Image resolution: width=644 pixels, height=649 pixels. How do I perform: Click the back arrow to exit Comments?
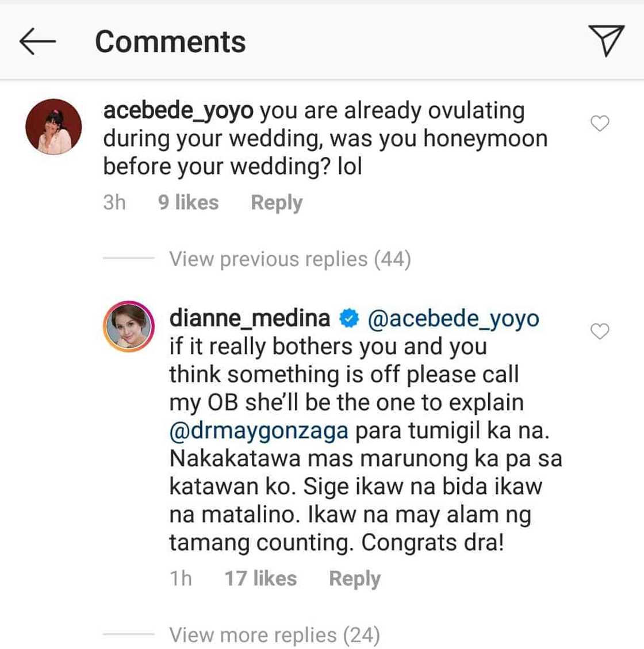click(36, 40)
